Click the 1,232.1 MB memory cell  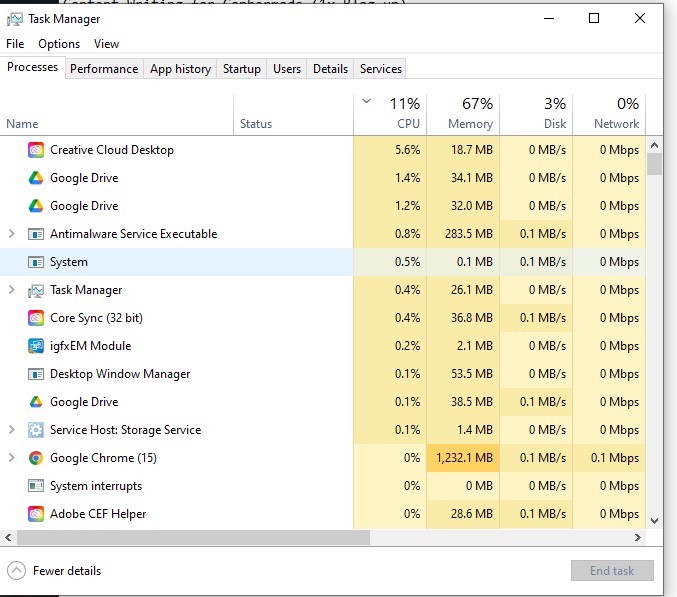tap(463, 458)
